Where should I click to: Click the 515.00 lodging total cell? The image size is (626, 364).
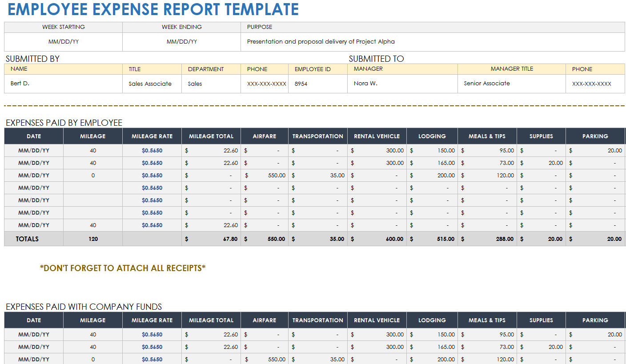pyautogui.click(x=445, y=239)
